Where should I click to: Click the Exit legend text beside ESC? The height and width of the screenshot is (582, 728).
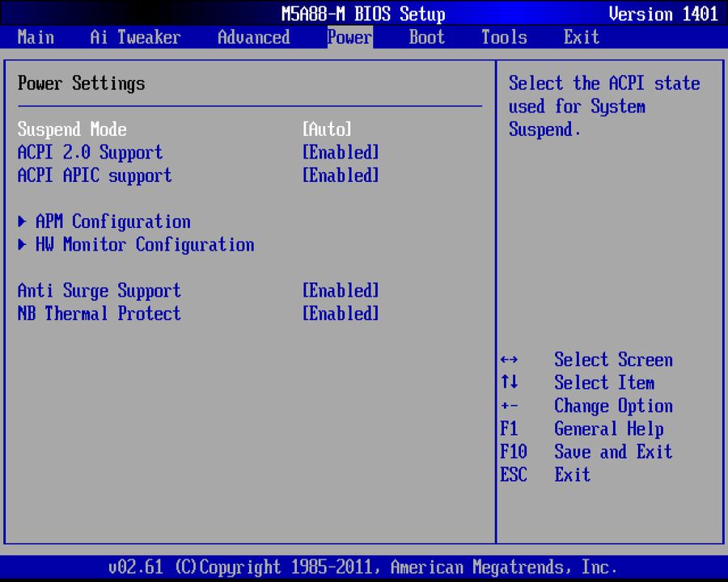coord(573,474)
